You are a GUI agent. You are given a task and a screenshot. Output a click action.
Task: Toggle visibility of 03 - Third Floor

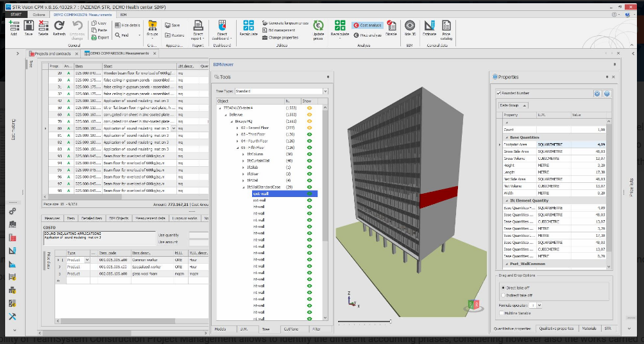point(310,135)
